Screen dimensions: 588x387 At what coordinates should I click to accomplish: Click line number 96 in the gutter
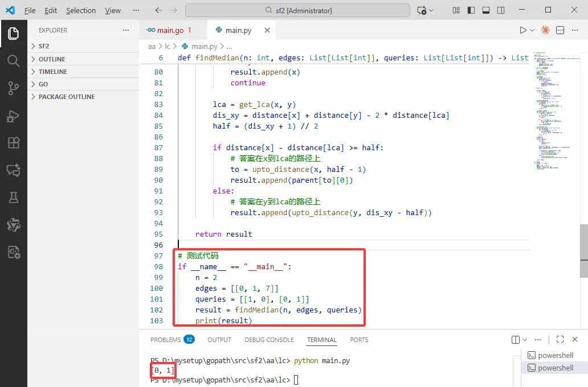pyautogui.click(x=158, y=245)
